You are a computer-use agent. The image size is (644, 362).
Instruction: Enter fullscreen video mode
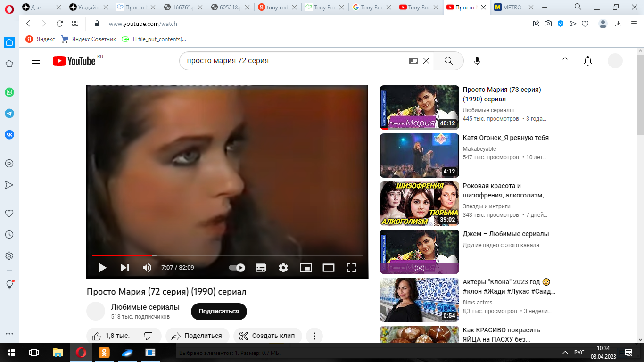tap(351, 268)
